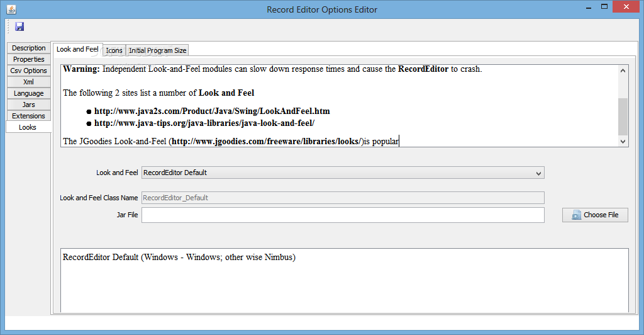
Task: Click the scroll up arrow in warning text pane
Action: [x=623, y=71]
